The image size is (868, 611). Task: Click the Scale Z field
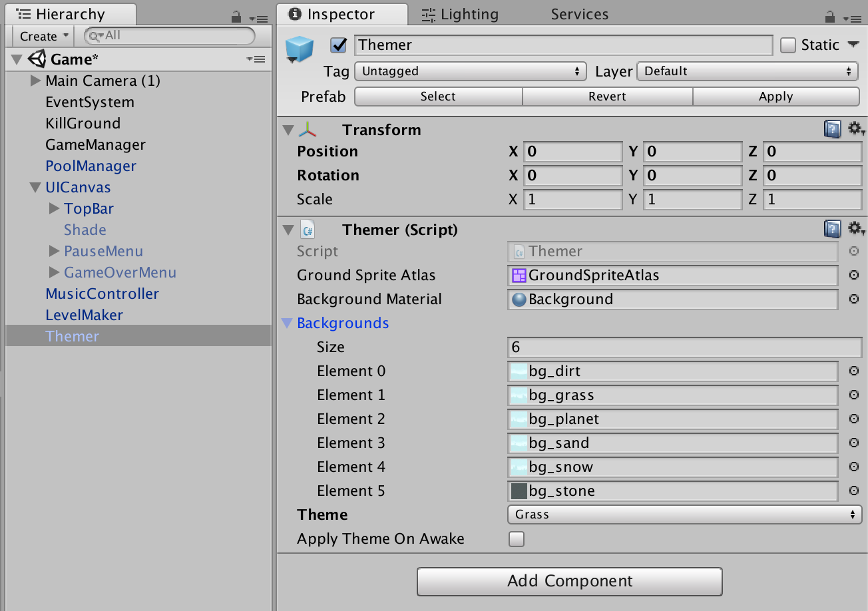(812, 200)
